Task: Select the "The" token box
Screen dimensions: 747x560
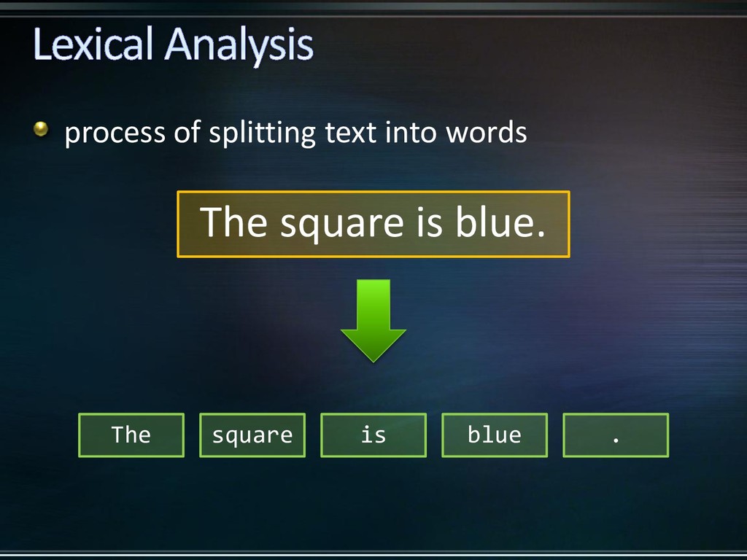Action: coord(131,435)
